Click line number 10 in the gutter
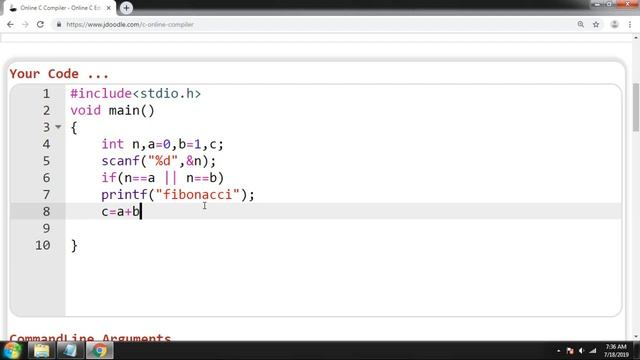This screenshot has width=640, height=360. 42,245
